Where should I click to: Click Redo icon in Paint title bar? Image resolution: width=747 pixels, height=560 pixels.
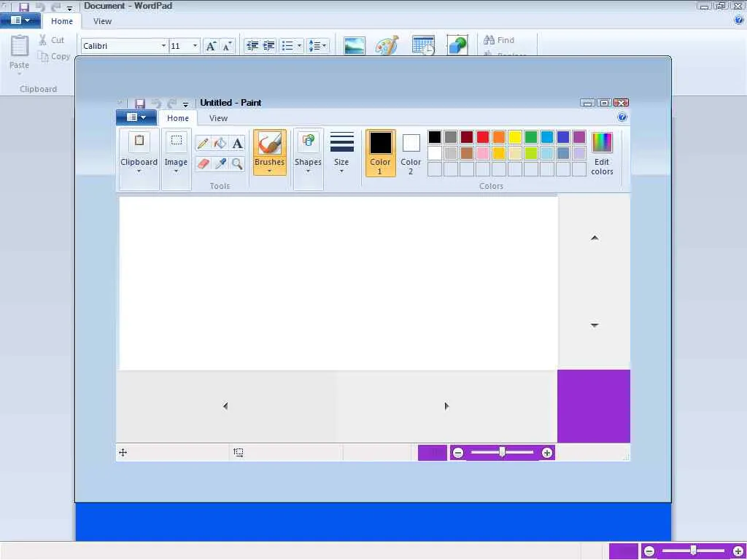(172, 104)
